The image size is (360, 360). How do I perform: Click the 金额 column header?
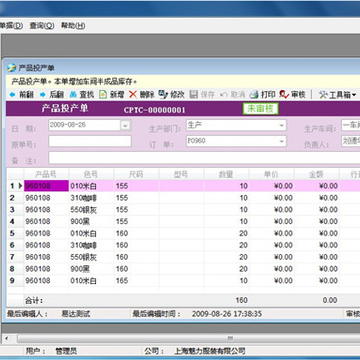[316, 174]
